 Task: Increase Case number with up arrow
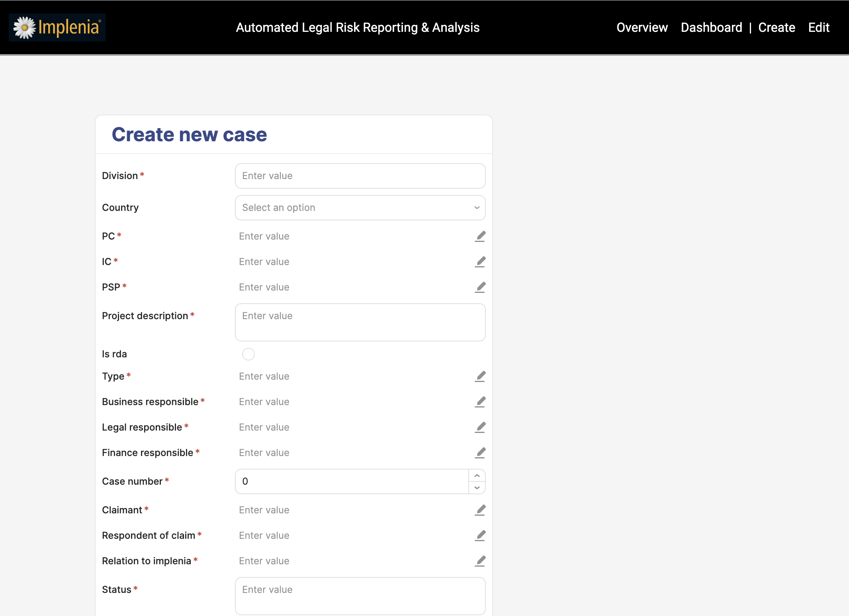click(477, 476)
